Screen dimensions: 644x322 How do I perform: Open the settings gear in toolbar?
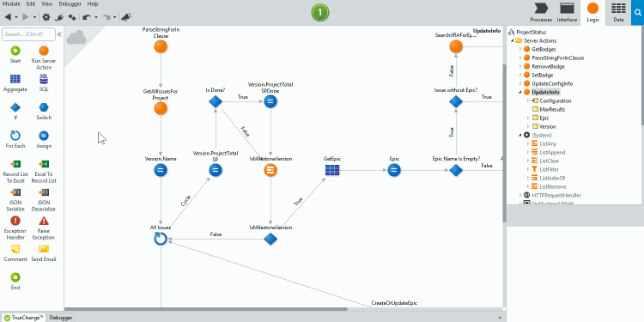click(46, 17)
